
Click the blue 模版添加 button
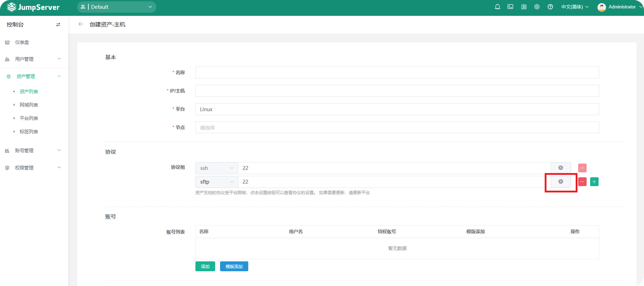click(234, 266)
